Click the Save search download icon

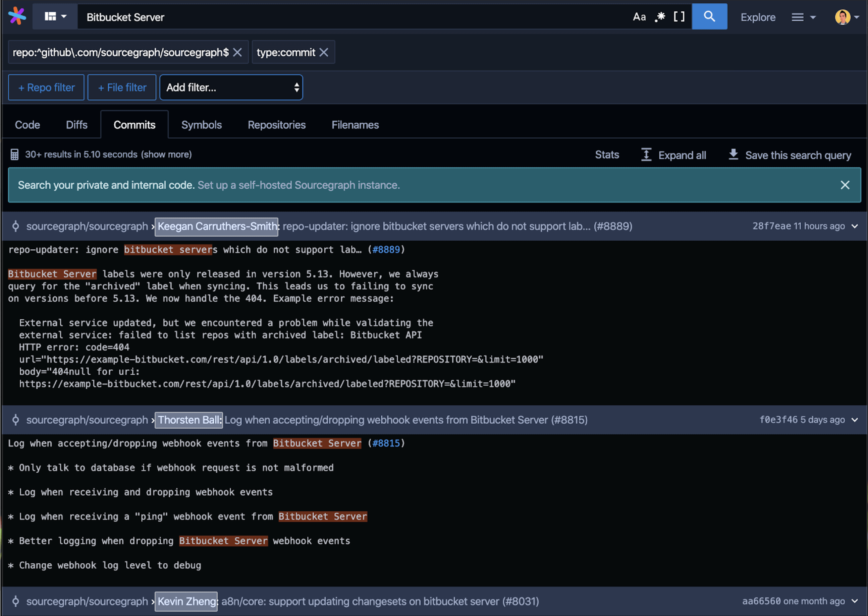(733, 155)
